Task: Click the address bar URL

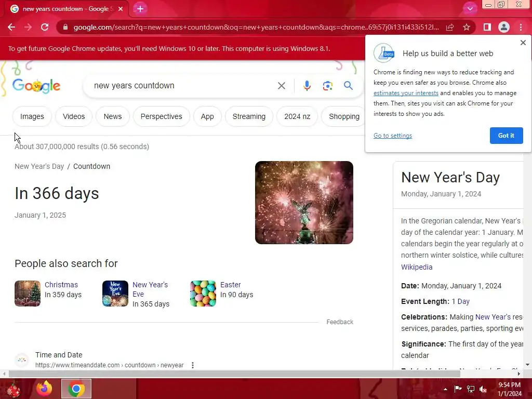Action: [x=256, y=27]
